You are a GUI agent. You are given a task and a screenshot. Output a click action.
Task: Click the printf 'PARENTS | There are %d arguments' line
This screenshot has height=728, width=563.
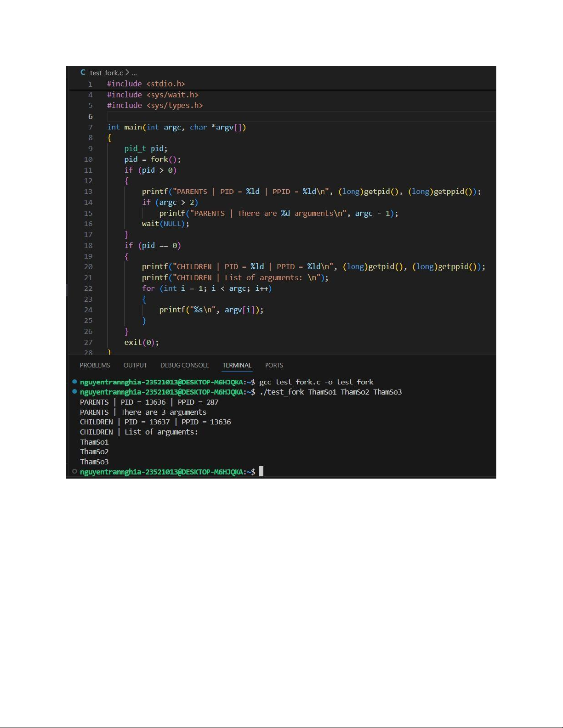click(x=279, y=213)
